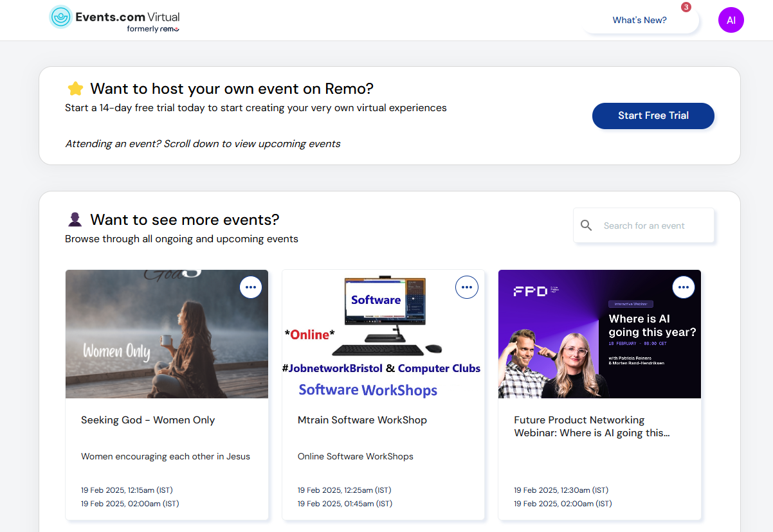Click the magnifier search icon
This screenshot has height=532, width=773.
coord(586,226)
